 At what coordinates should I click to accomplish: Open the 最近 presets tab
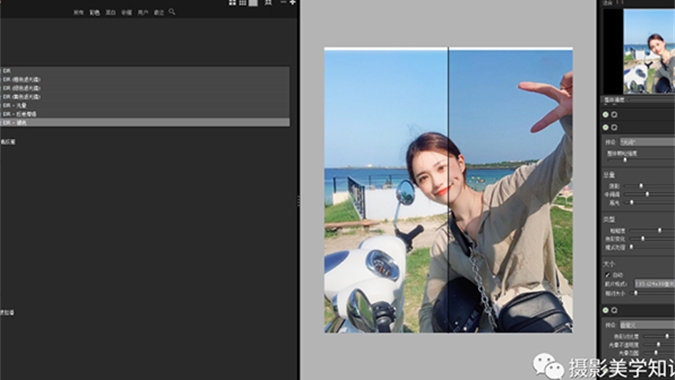159,13
